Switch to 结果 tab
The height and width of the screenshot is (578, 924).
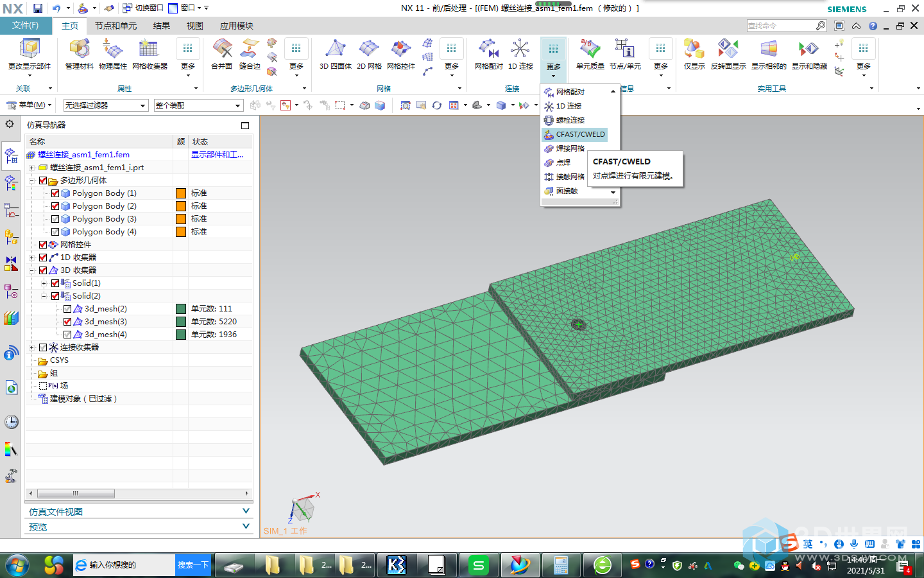pos(162,26)
